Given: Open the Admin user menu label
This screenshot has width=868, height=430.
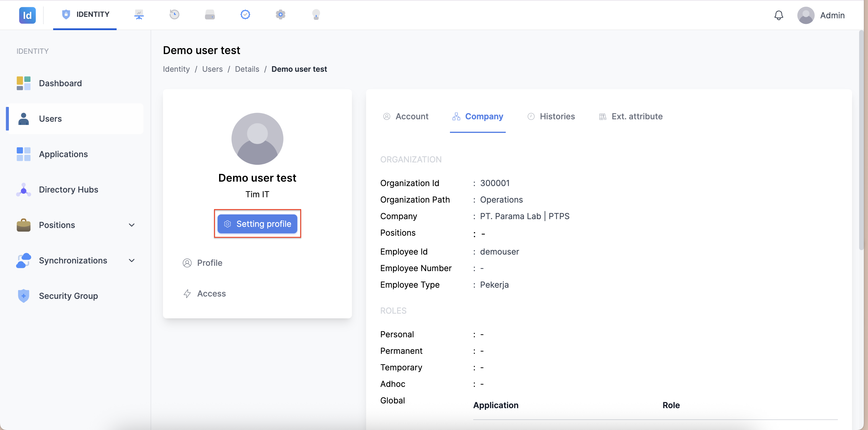Looking at the screenshot, I should (832, 15).
